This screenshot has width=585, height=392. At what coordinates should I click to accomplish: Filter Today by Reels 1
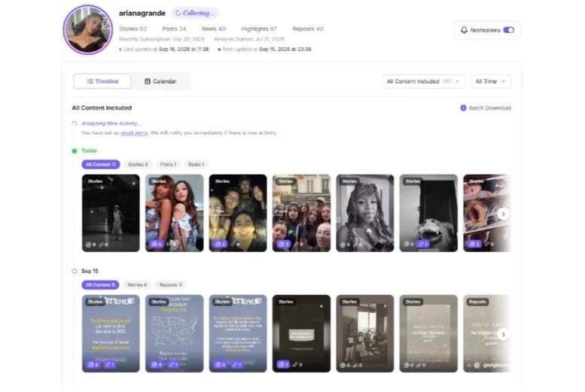click(x=197, y=165)
